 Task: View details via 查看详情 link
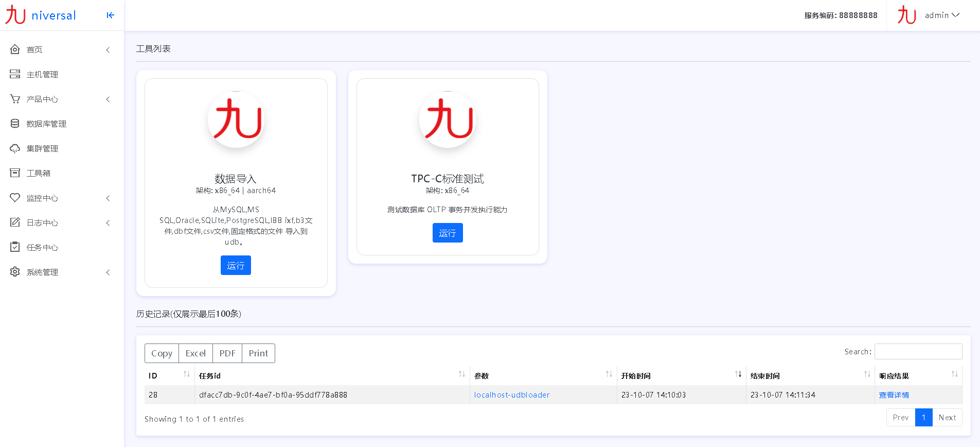click(x=894, y=395)
